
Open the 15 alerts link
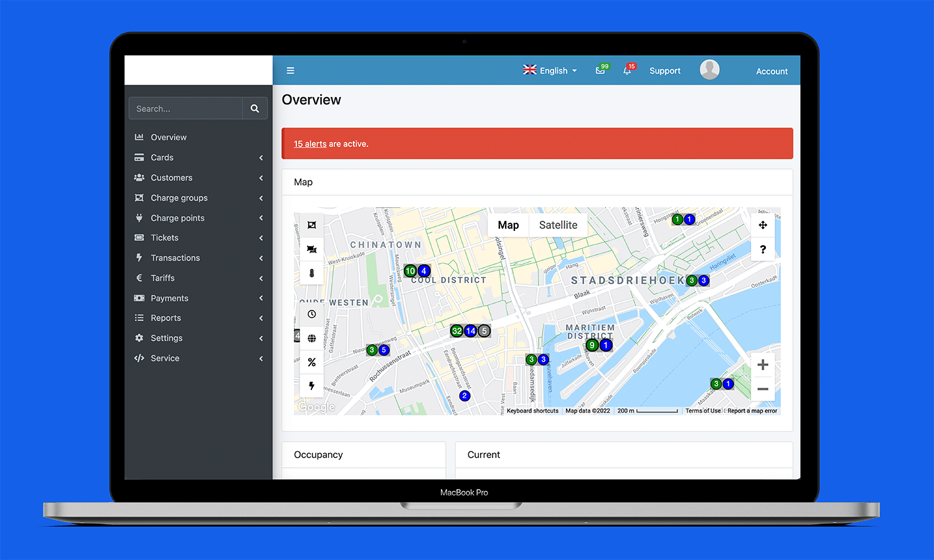pos(310,144)
